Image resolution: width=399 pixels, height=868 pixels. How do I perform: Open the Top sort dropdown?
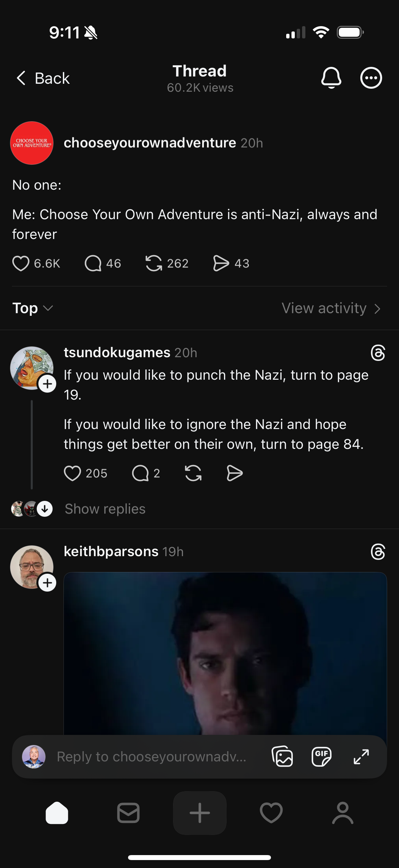pos(33,308)
